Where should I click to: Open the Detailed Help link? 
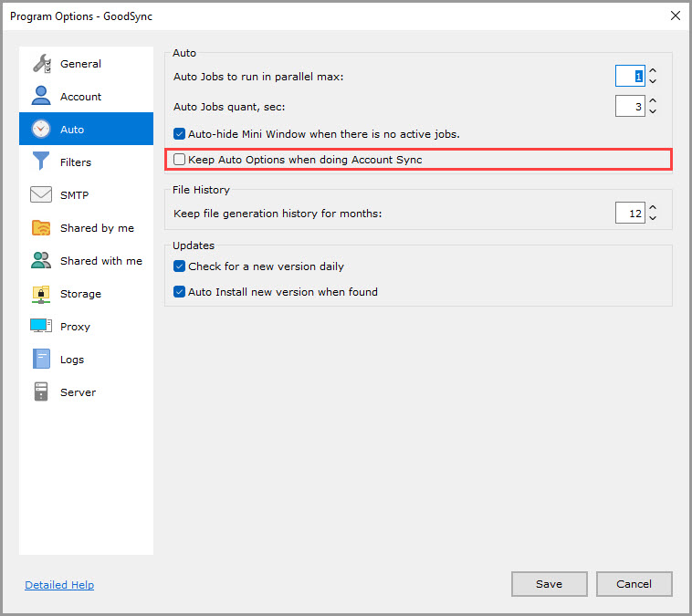59,585
